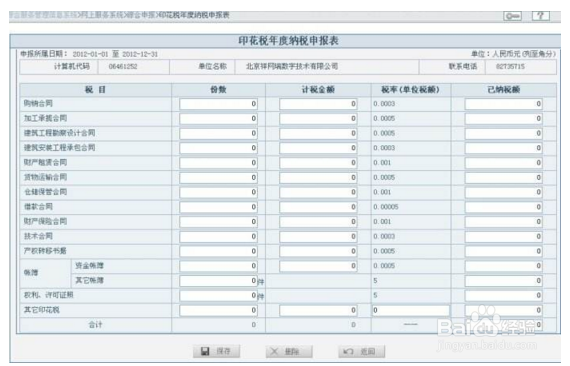The image size is (570, 366).
Task: Activate the 已纳税额 box for 财产租赁合同
Action: (503, 163)
